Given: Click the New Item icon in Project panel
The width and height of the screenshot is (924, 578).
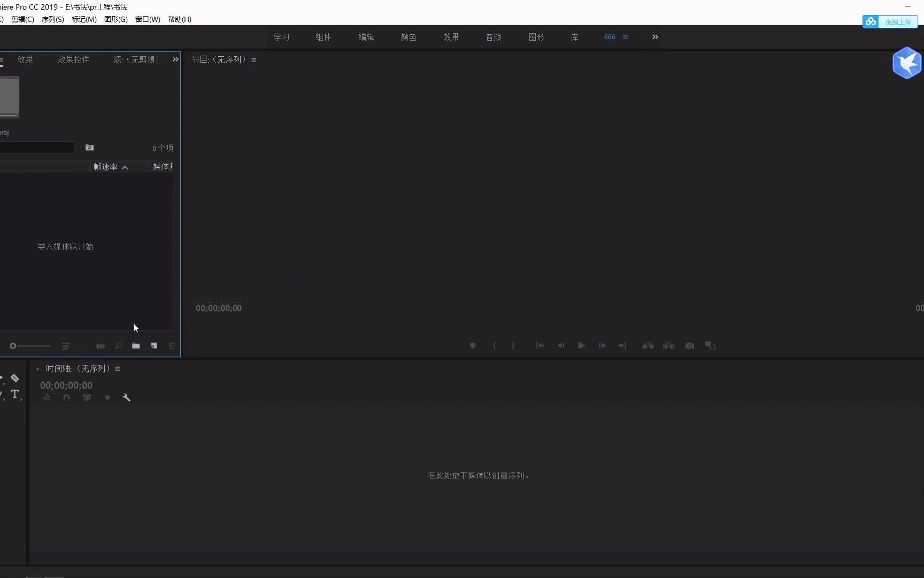Looking at the screenshot, I should point(154,346).
